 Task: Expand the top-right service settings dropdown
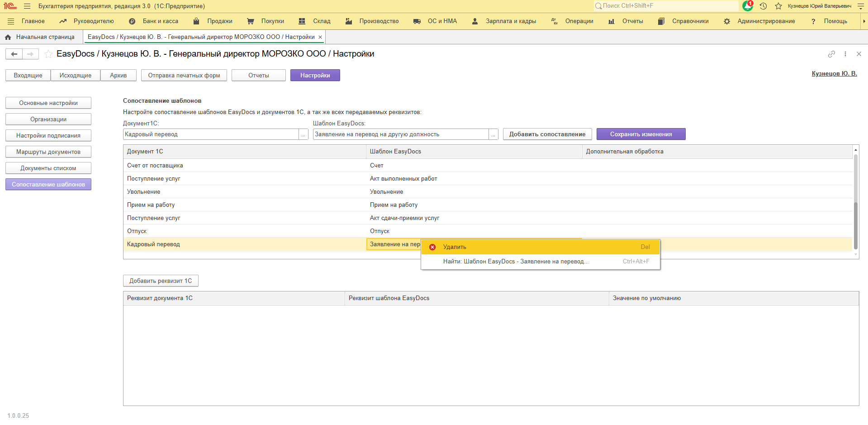tap(860, 6)
